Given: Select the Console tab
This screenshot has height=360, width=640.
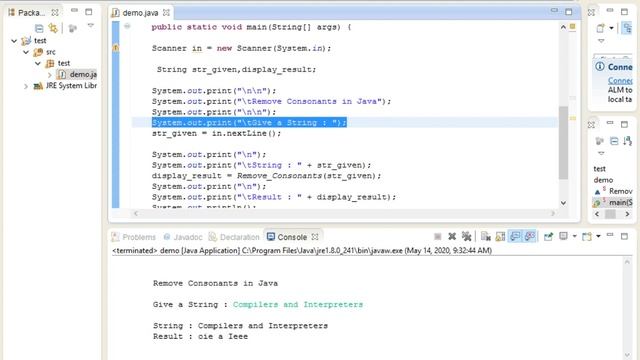Looking at the screenshot, I should point(287,237).
